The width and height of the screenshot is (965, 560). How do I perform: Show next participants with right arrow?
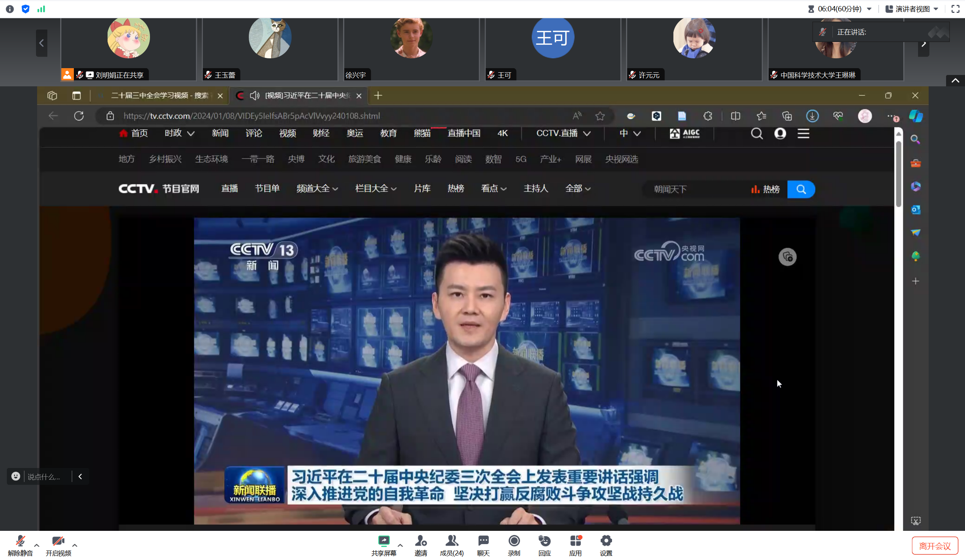(923, 44)
